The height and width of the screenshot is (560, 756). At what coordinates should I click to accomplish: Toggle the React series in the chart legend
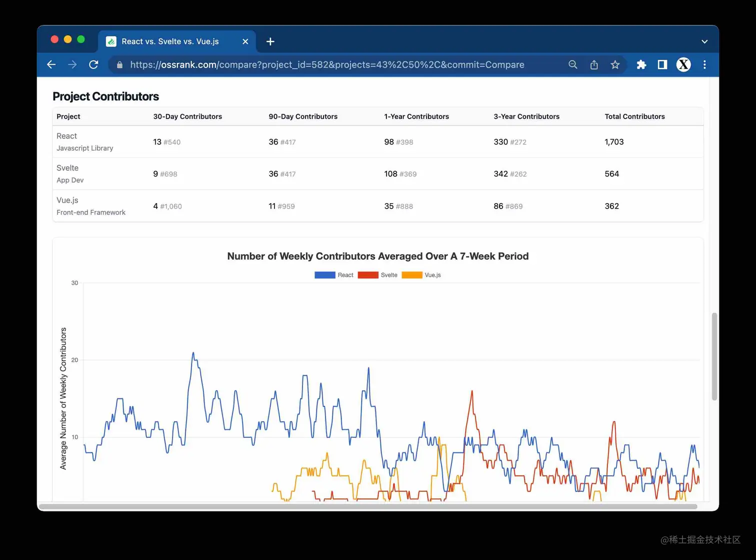(x=345, y=275)
